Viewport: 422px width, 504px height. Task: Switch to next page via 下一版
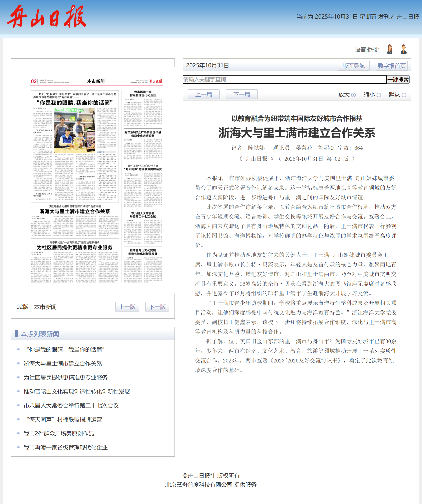(x=157, y=307)
